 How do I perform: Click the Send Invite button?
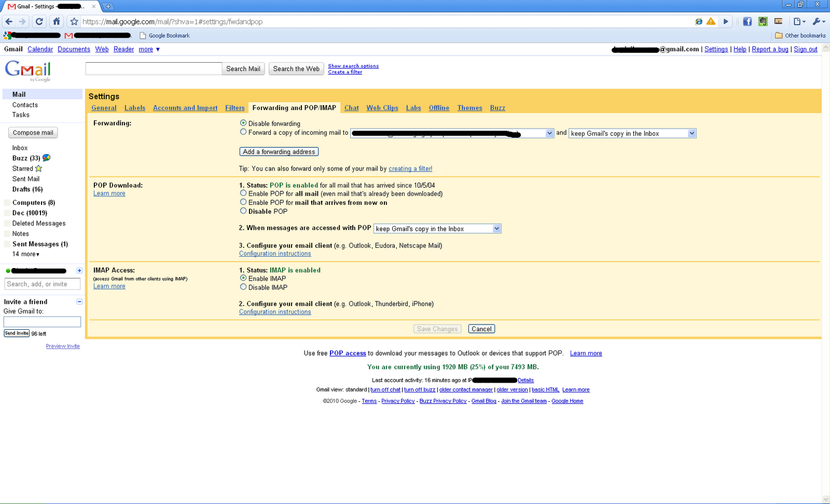[x=17, y=333]
